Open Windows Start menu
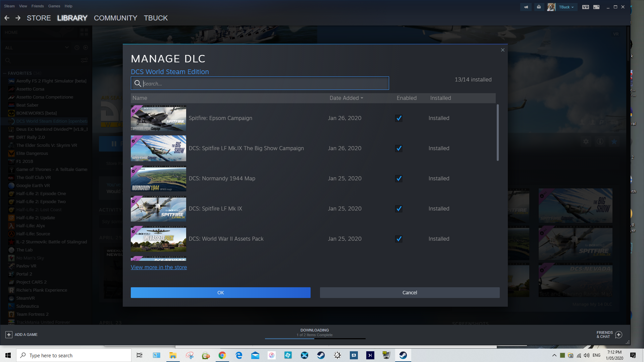The height and width of the screenshot is (362, 644). tap(8, 355)
